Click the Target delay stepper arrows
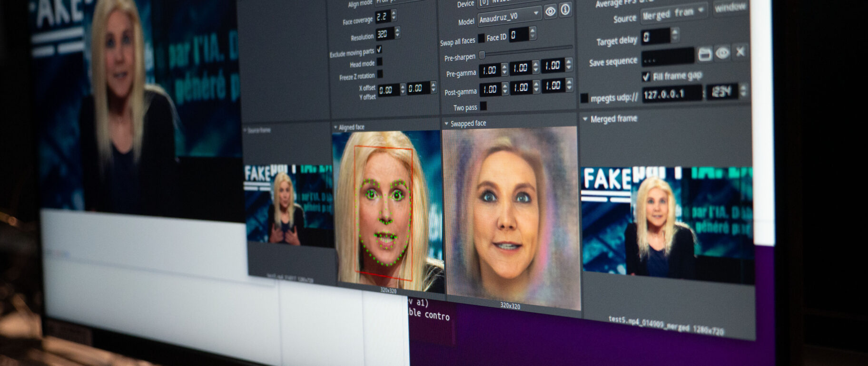868x366 pixels. (675, 35)
